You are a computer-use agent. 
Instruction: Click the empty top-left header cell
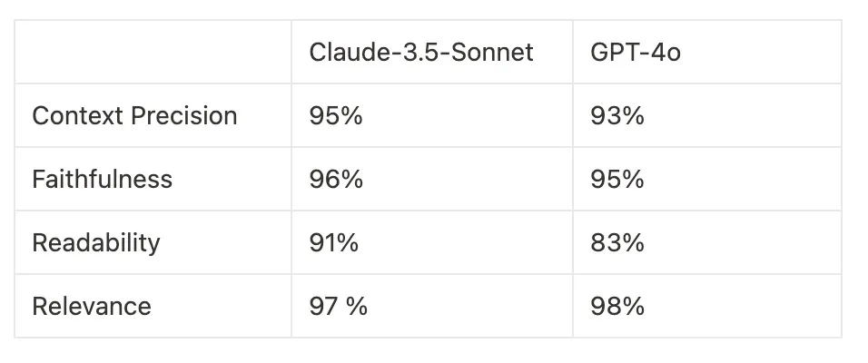coord(153,53)
